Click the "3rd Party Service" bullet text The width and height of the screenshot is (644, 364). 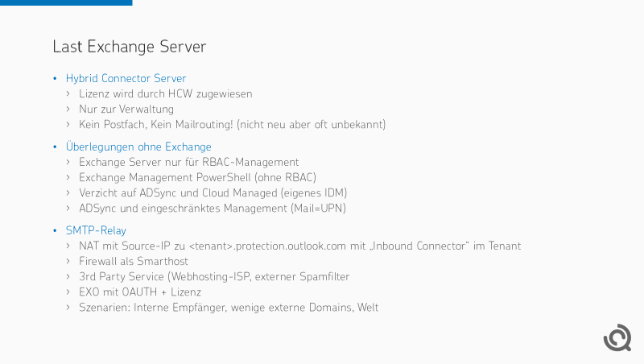(214, 276)
